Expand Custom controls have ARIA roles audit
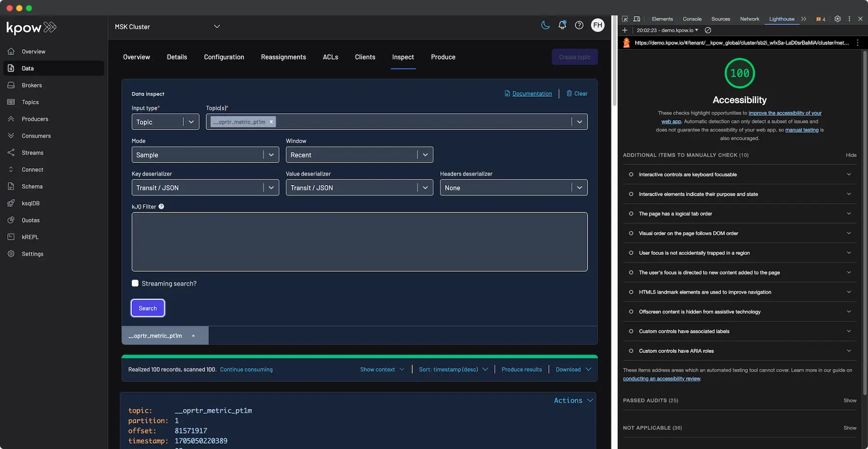The image size is (868, 449). tap(740, 351)
